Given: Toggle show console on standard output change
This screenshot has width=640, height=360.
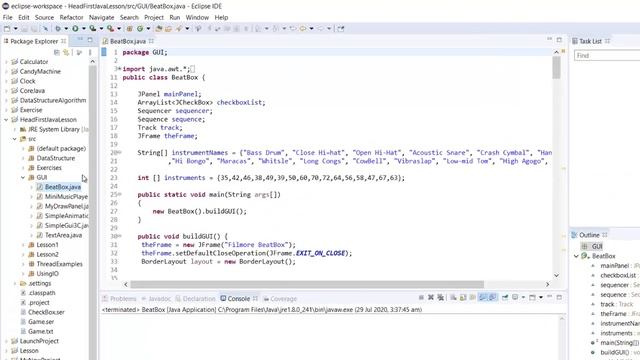Looking at the screenshot, I should 483,298.
